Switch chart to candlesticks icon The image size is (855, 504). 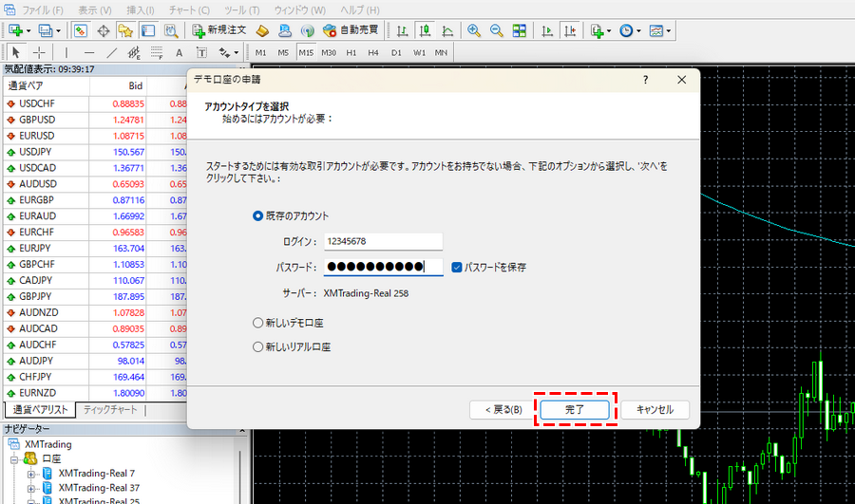tap(425, 30)
